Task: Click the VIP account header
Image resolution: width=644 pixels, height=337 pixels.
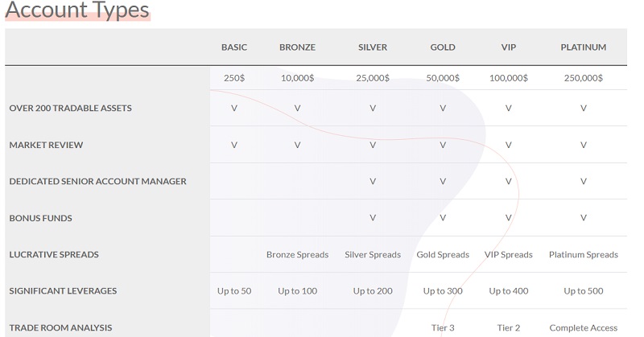Action: point(509,47)
